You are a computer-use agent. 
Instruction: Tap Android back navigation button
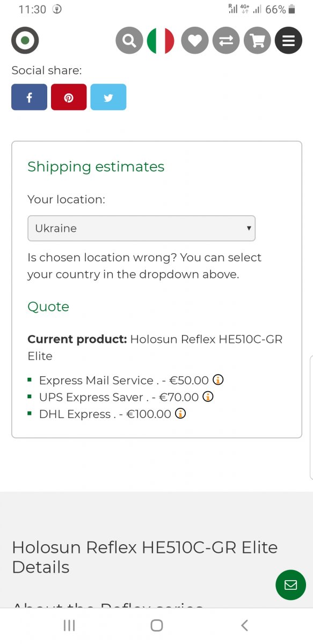[x=244, y=625]
